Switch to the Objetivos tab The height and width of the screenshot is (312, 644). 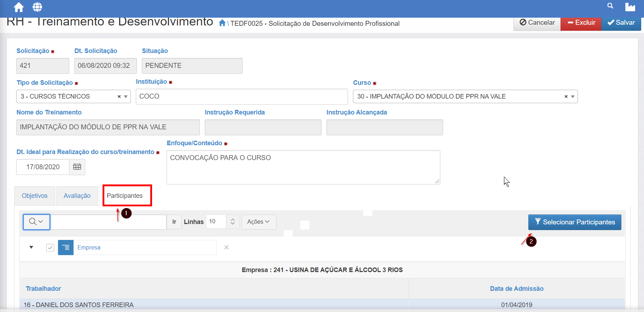click(35, 196)
